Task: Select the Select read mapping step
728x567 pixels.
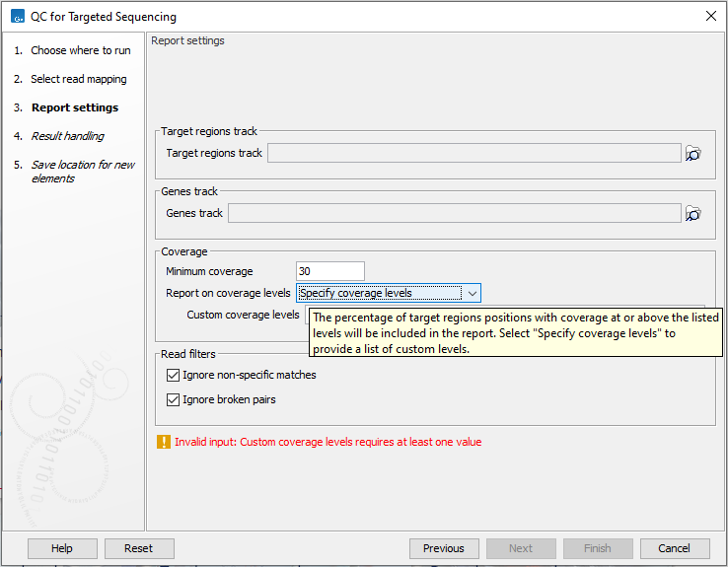Action: pos(78,79)
